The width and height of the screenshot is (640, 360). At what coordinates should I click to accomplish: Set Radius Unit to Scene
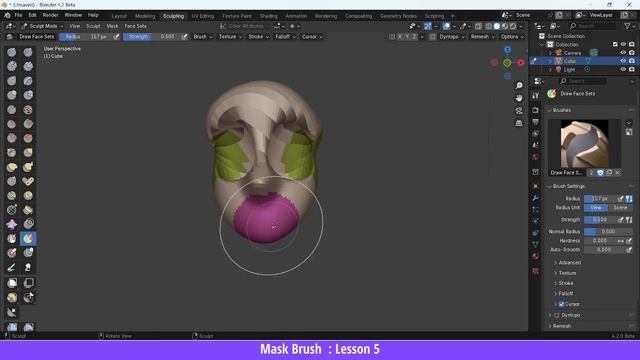click(x=620, y=208)
